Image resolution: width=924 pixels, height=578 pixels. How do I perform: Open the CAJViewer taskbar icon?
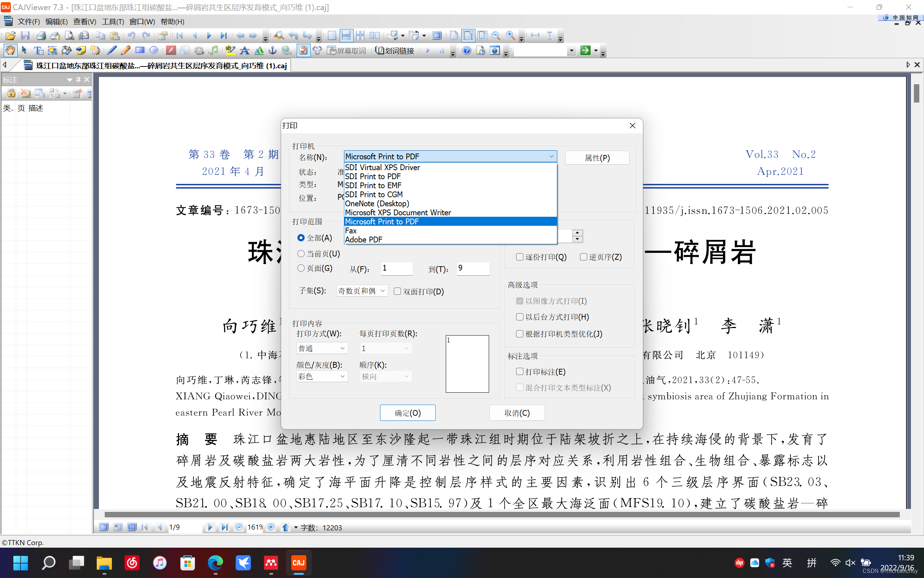click(298, 562)
